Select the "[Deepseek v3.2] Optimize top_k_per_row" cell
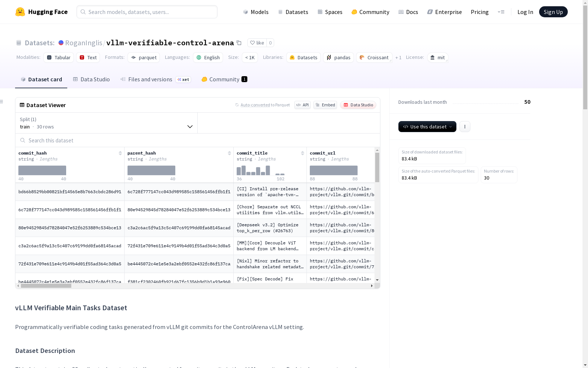Viewport: 588px width, 368px height. click(270, 228)
